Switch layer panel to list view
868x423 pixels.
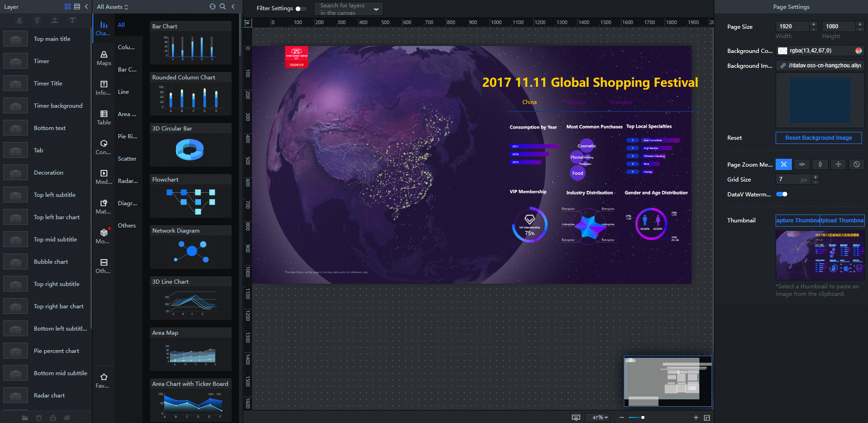pyautogui.click(x=77, y=7)
